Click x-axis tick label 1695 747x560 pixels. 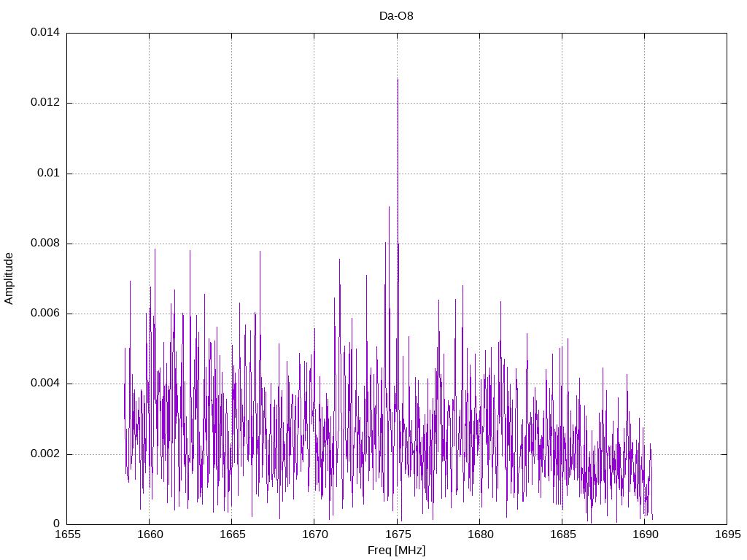tap(727, 534)
